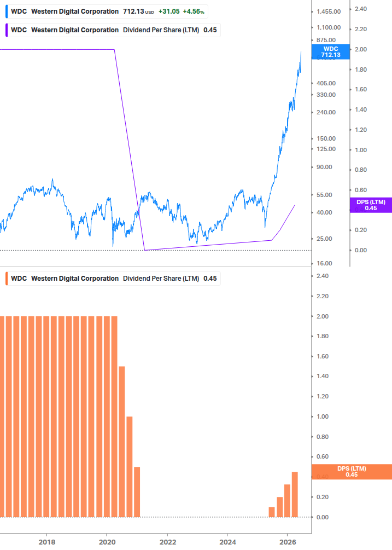Image resolution: width=392 pixels, height=550 pixels.
Task: Click the shortest orange bar near 2025
Action: click(272, 512)
